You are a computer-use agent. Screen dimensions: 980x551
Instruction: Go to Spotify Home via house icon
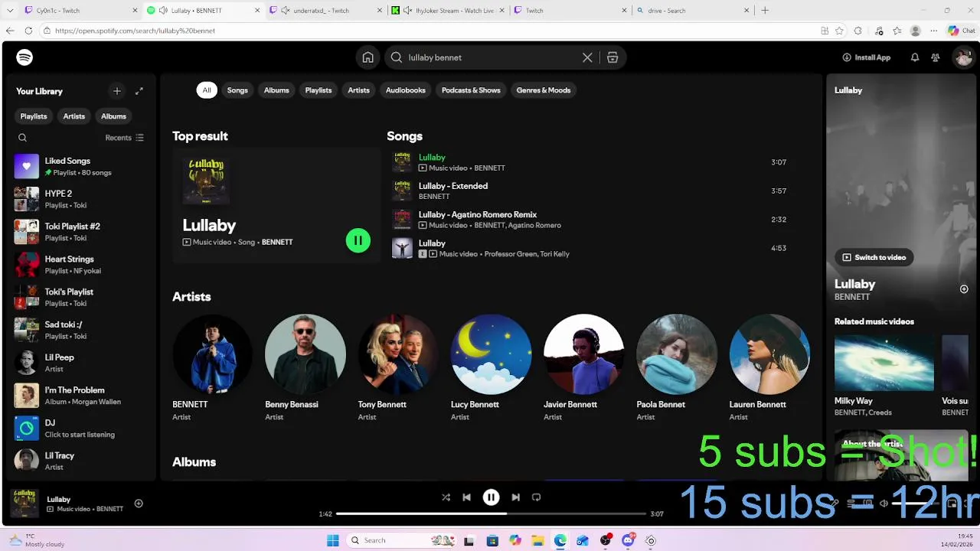368,57
